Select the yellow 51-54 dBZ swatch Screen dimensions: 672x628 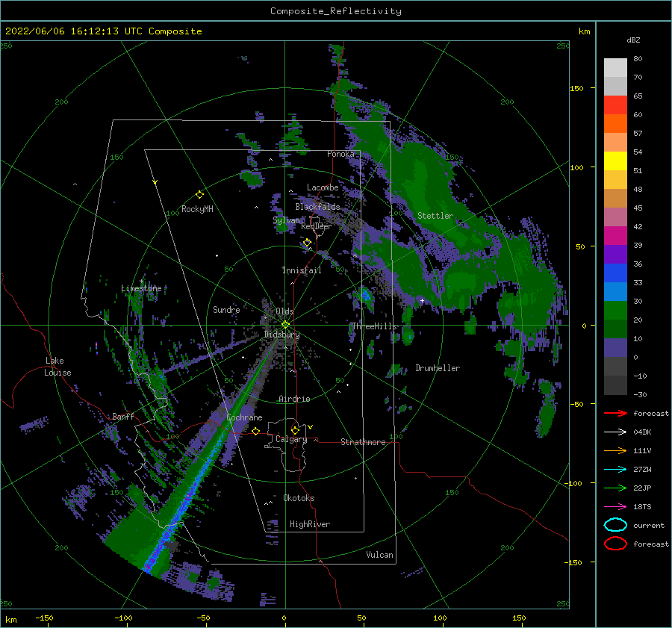[x=615, y=161]
